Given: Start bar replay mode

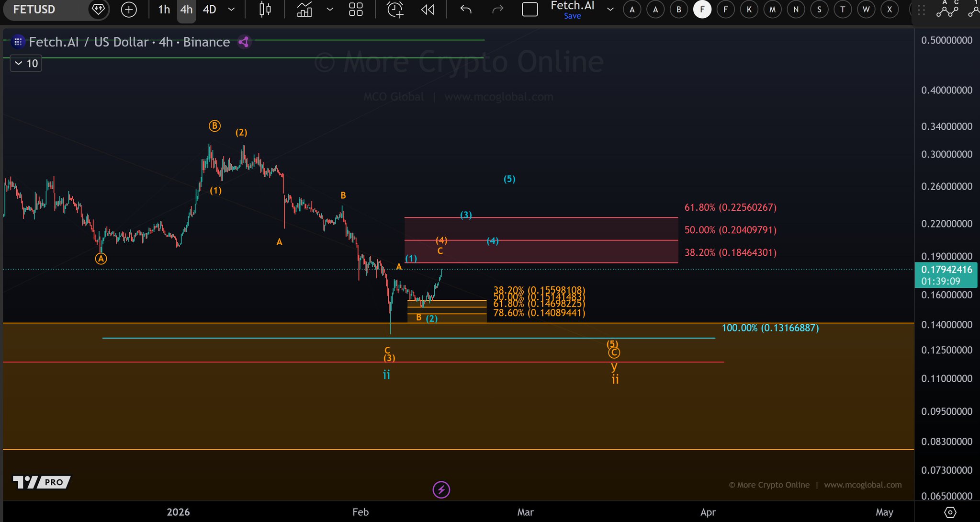Looking at the screenshot, I should point(428,9).
